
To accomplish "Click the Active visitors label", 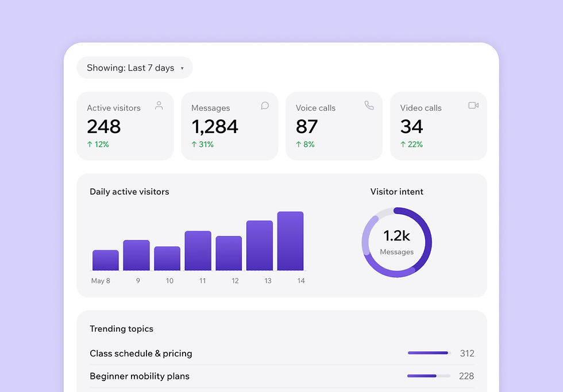I will [114, 108].
